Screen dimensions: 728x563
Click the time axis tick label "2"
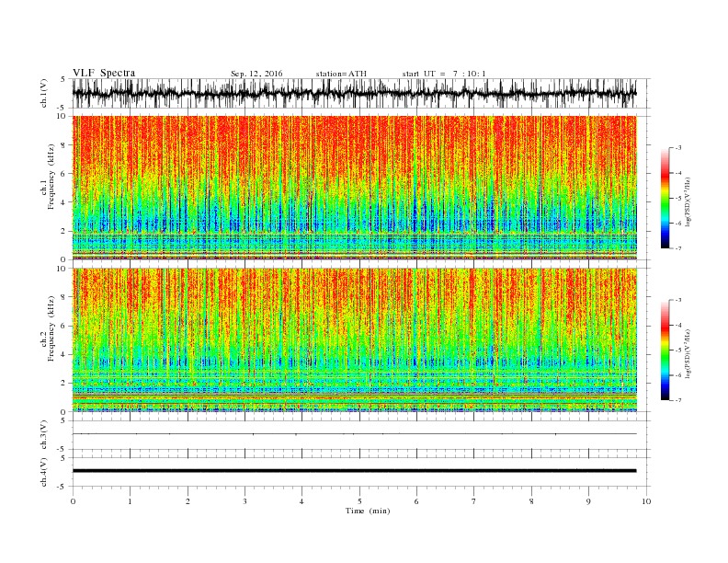coord(188,501)
